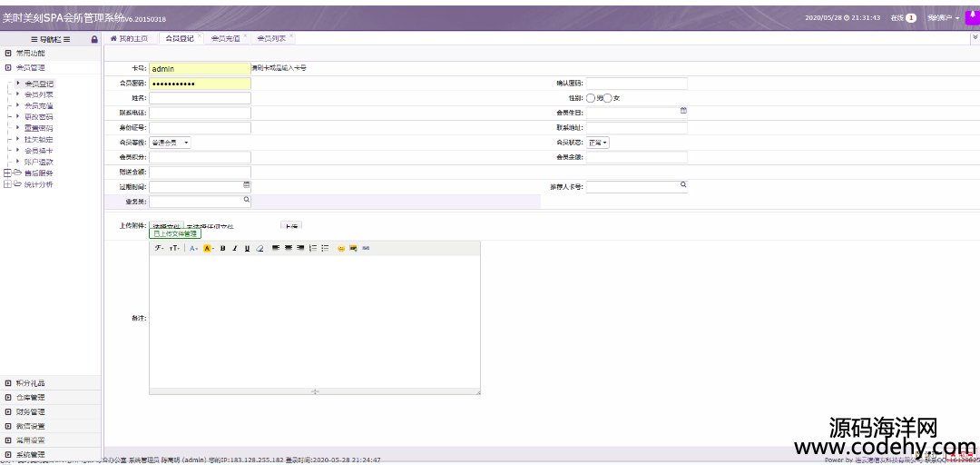Select the 女 gender radio button
Screen dimensions: 980x465
608,98
